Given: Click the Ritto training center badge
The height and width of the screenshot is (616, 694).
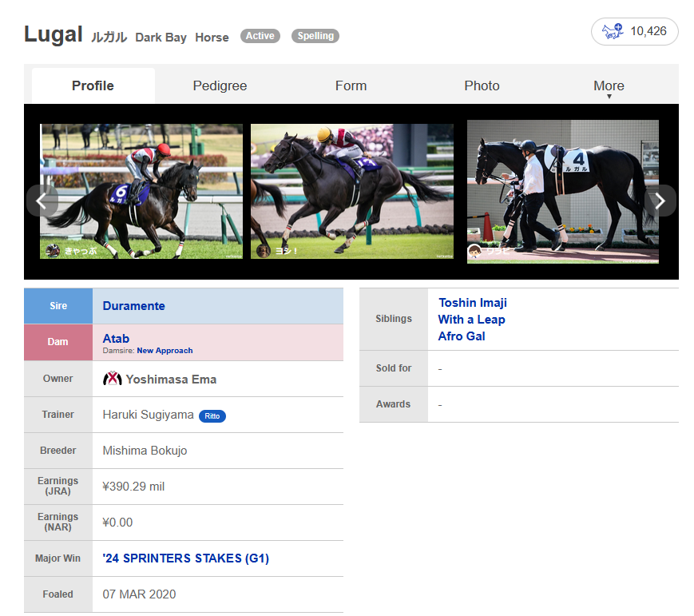Looking at the screenshot, I should pyautogui.click(x=212, y=415).
